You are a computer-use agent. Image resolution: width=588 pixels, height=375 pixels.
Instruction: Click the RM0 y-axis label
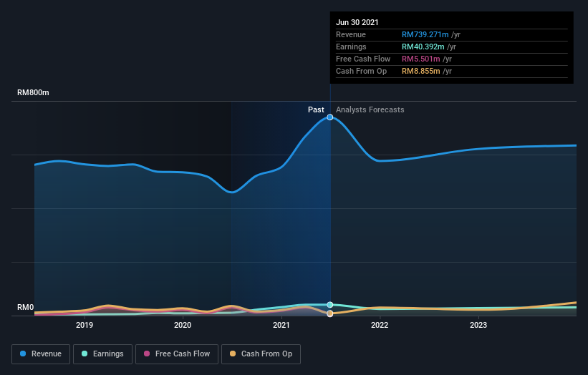[x=26, y=308]
